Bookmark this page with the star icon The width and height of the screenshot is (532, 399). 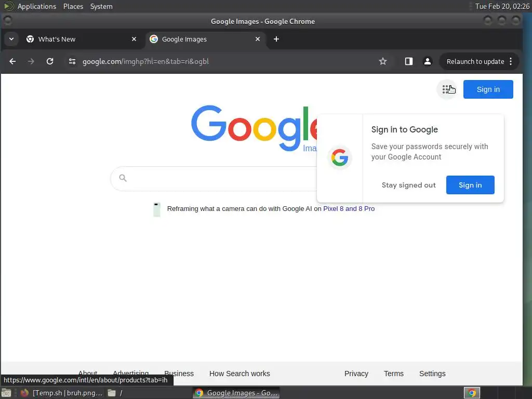pos(383,61)
